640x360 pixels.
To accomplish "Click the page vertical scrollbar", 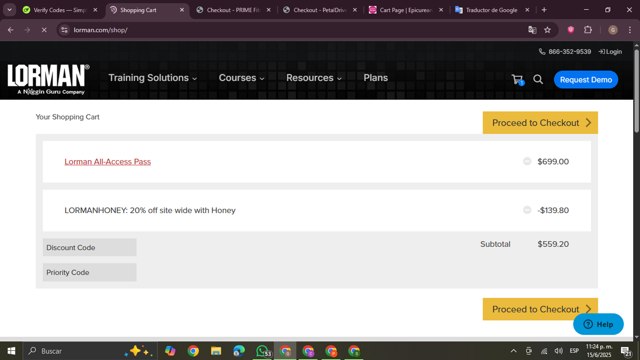I will [x=636, y=91].
